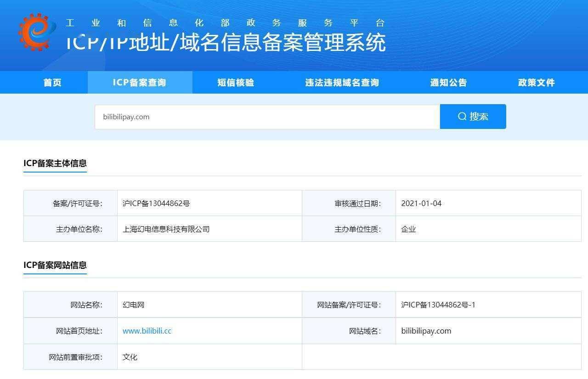Select the bilibilipay.com domain cell

(x=425, y=330)
